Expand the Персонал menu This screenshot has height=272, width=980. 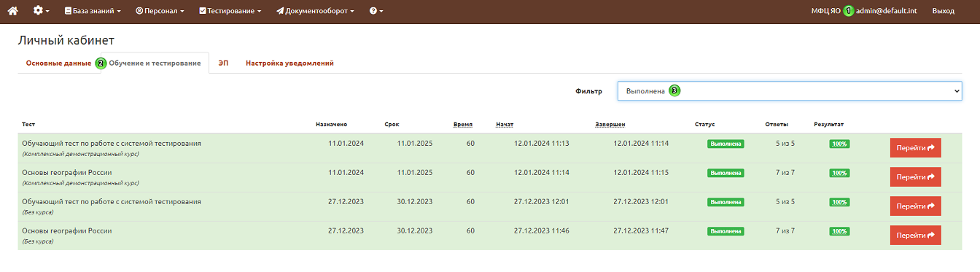[x=160, y=11]
